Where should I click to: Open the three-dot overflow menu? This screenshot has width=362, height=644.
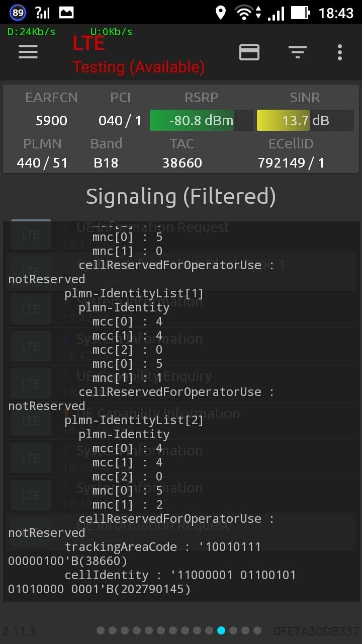tap(340, 52)
